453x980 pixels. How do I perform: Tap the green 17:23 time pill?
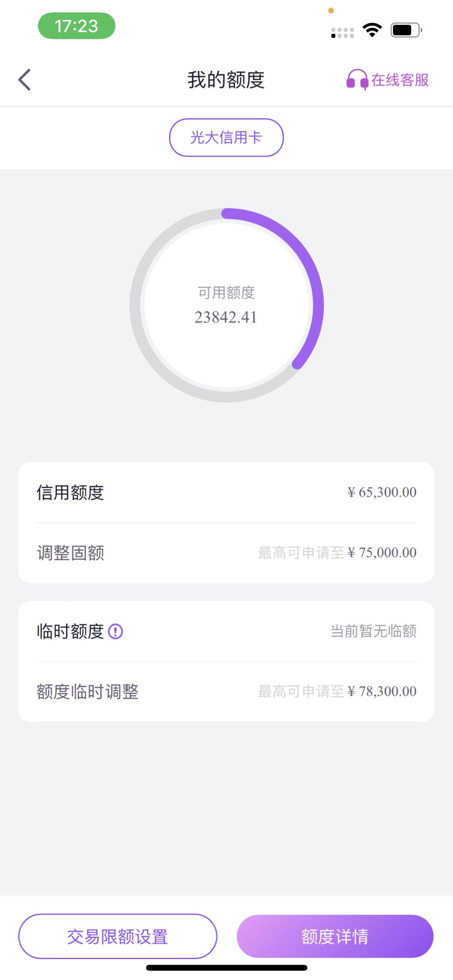(x=77, y=26)
